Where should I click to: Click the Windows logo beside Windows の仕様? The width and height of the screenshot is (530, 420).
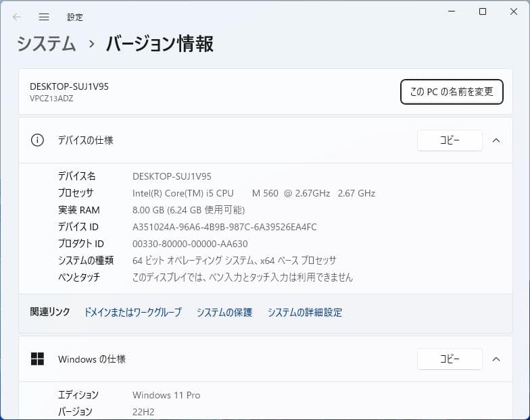point(37,359)
